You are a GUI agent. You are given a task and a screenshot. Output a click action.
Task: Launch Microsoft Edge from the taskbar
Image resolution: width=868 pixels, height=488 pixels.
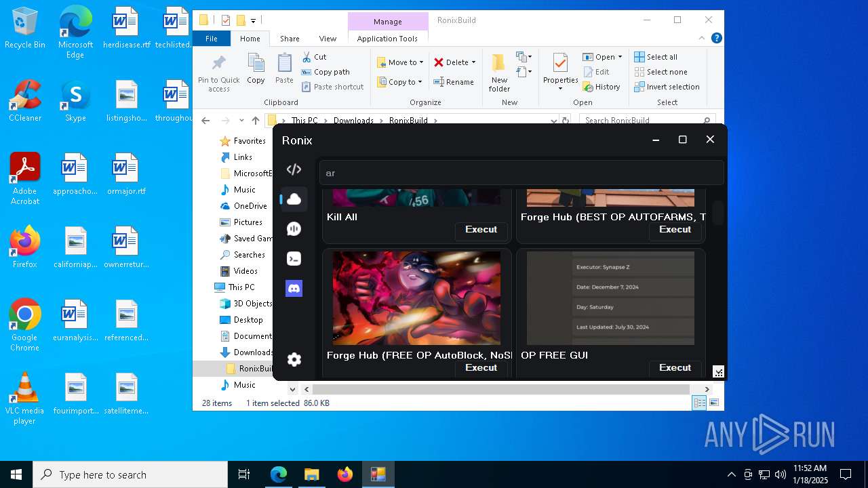click(x=279, y=474)
